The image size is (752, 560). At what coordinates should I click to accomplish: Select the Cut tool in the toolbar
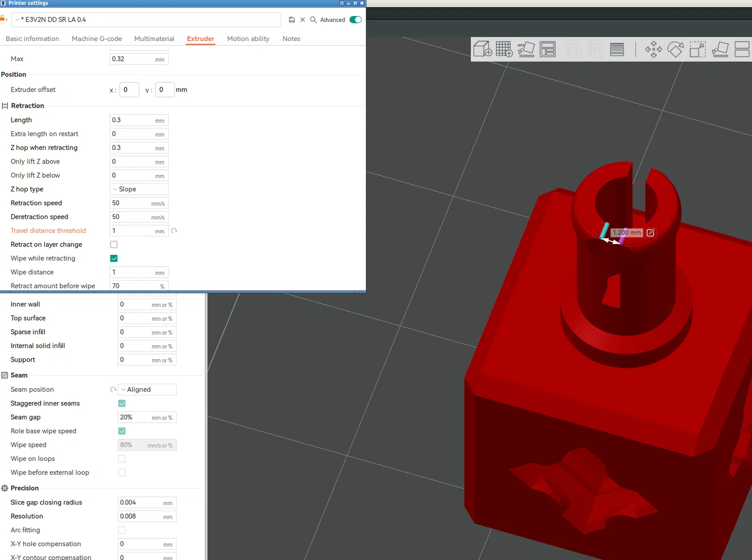pyautogui.click(x=742, y=49)
